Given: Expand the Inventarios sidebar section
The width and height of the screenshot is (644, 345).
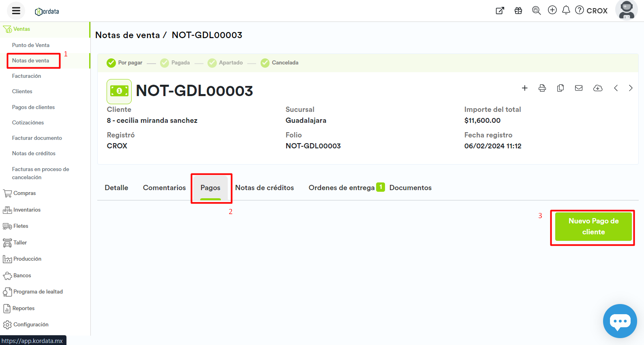Looking at the screenshot, I should tap(27, 210).
